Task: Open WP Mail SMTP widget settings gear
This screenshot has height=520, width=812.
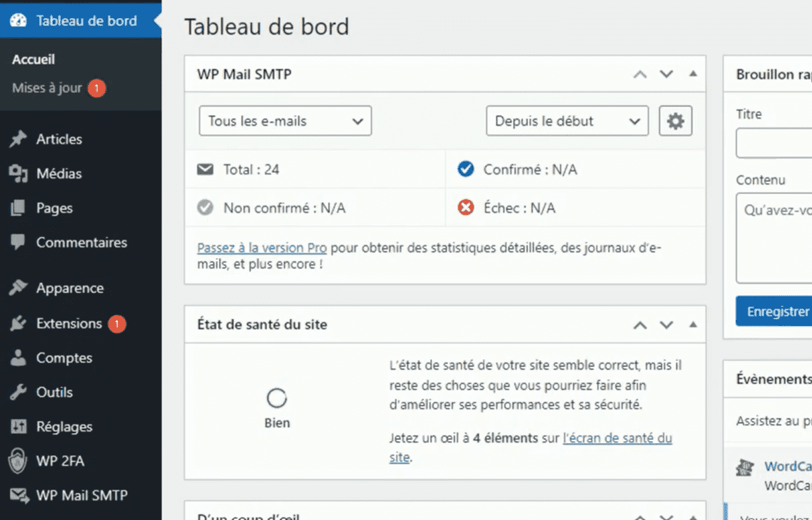Action: pos(675,121)
